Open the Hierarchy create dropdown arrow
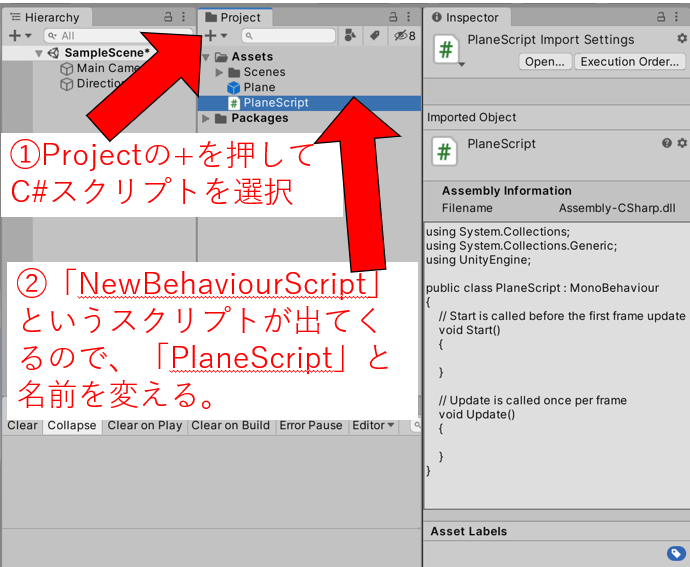 [x=28, y=36]
